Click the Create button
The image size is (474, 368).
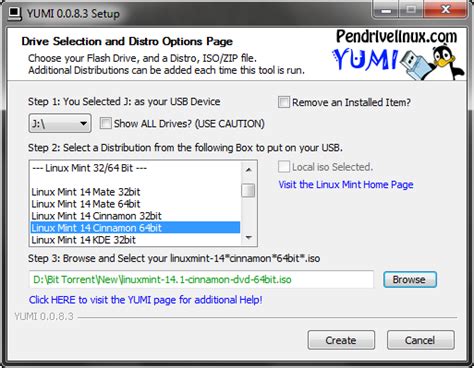341,340
